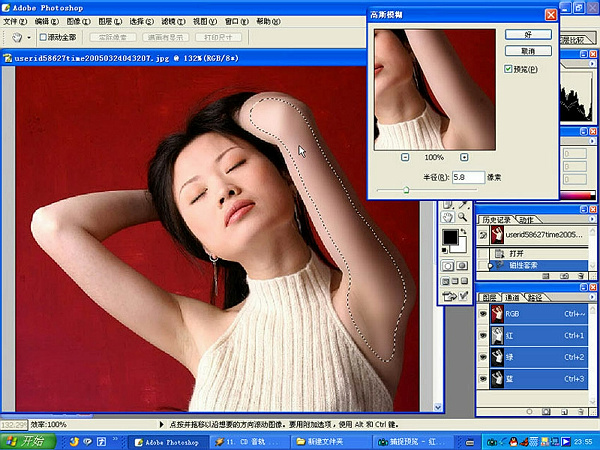The width and height of the screenshot is (600, 450).
Task: Open the foreground color black swatch
Action: (x=450, y=237)
